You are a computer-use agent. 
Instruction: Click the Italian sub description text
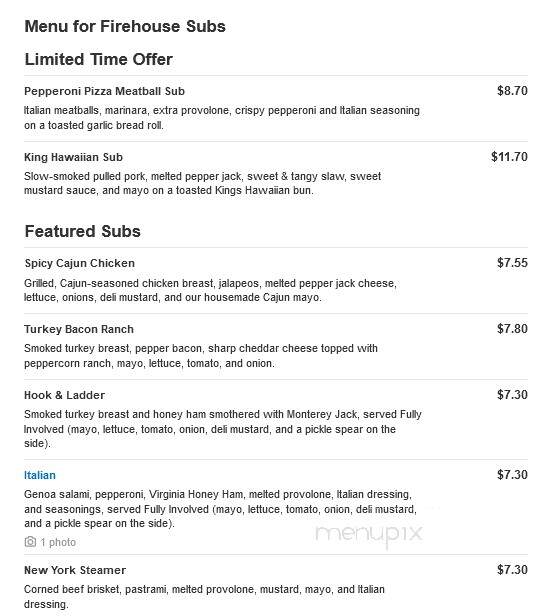point(220,509)
